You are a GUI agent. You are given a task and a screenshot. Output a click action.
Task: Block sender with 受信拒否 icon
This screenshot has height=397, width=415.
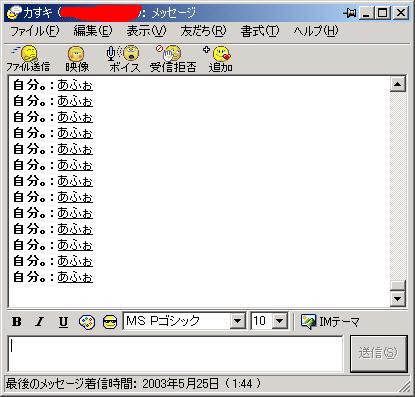[x=172, y=59]
